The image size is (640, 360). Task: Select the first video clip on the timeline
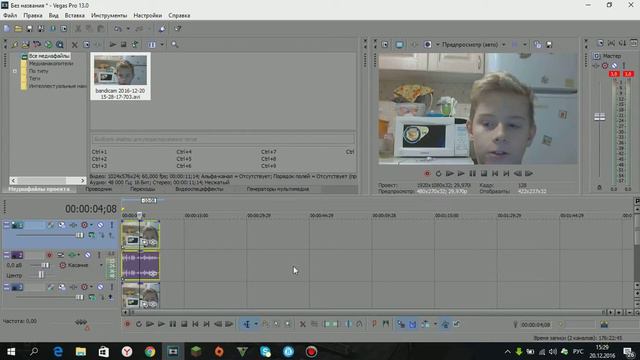tap(140, 235)
